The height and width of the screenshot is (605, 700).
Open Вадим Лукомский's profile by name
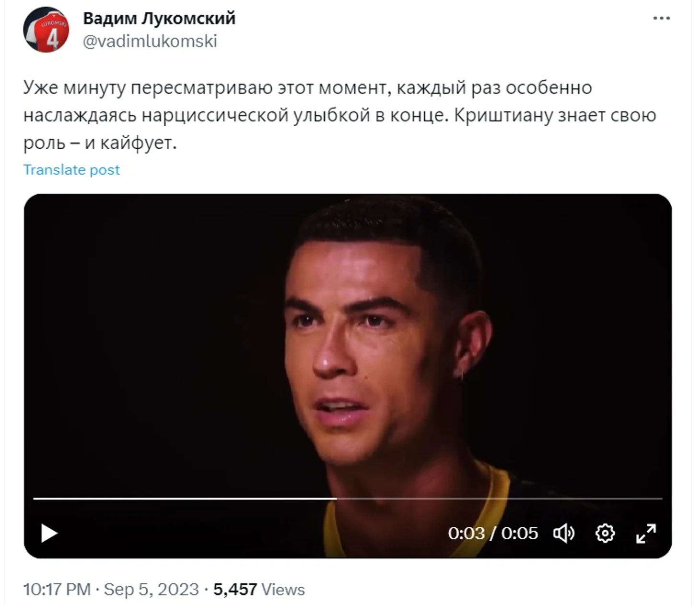click(159, 18)
